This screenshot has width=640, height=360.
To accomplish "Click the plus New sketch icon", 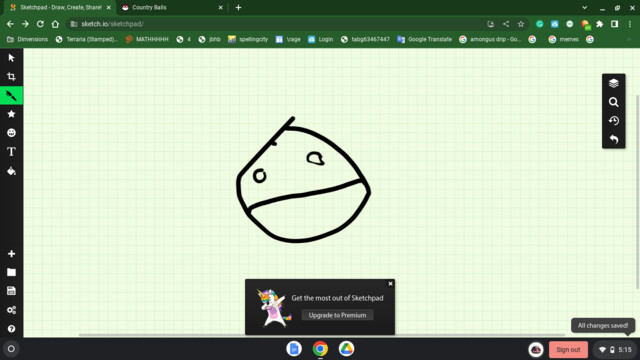I will (11, 254).
